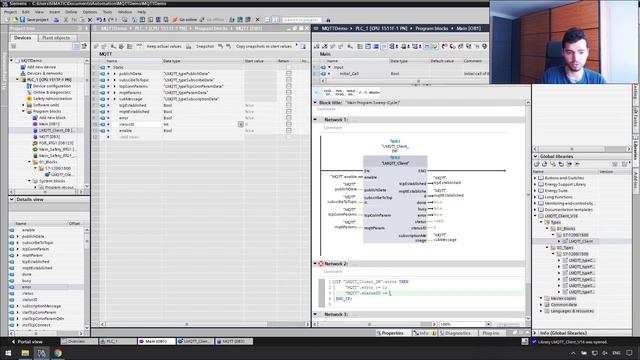Click the Cut scissors icon
The image size is (640, 360).
[66, 20]
